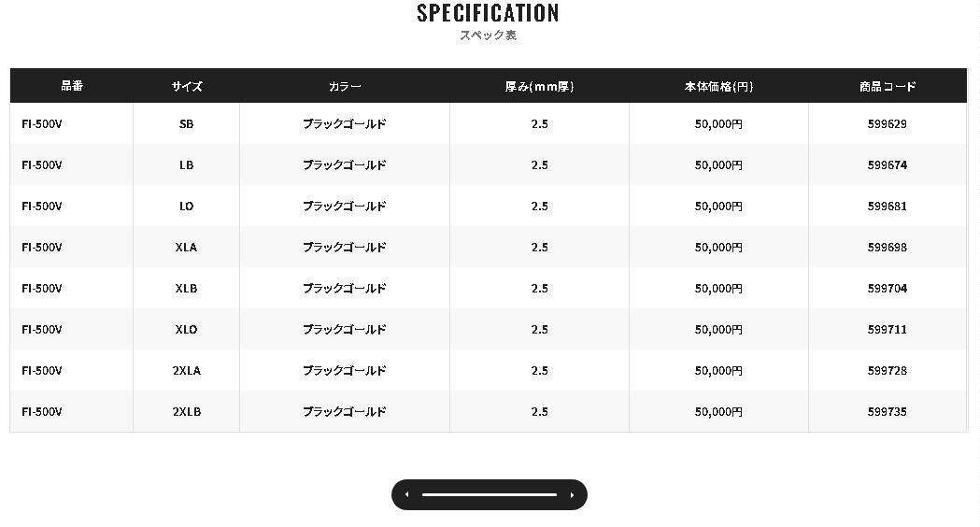
Task: Select product code 599704
Action: [x=888, y=289]
